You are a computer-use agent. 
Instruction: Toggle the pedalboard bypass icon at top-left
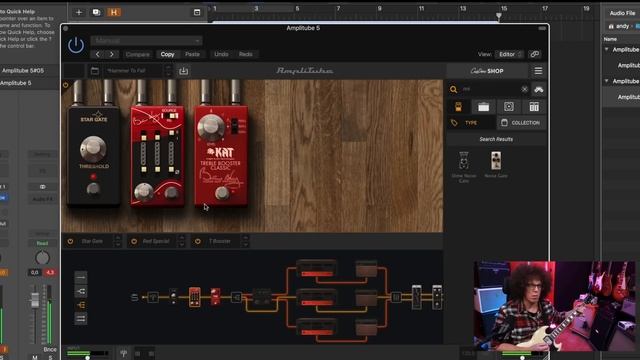(x=66, y=85)
